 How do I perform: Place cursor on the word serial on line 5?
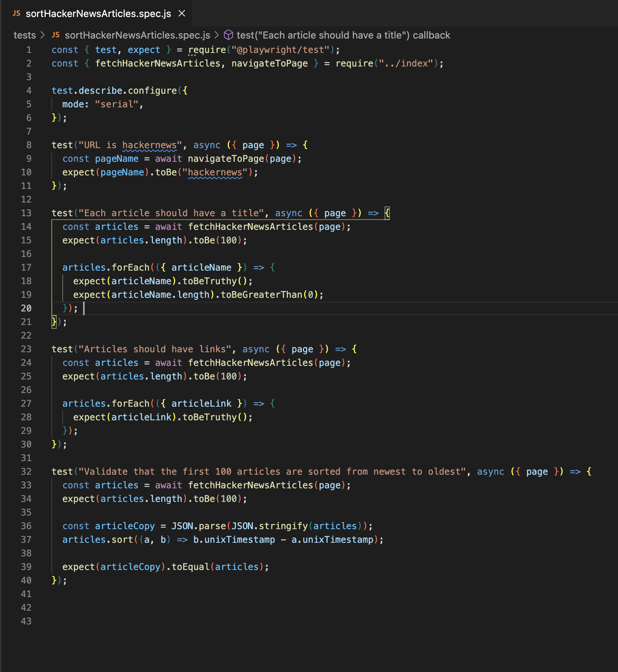coord(117,104)
